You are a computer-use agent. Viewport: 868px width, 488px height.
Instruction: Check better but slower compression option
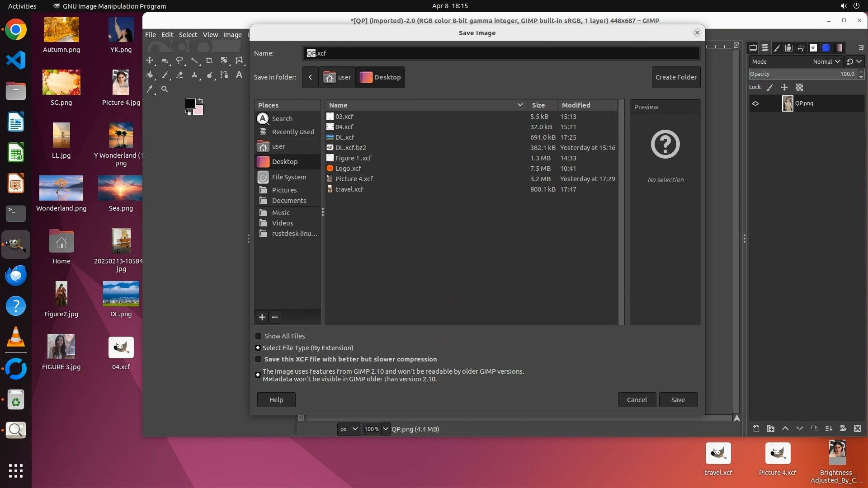259,359
